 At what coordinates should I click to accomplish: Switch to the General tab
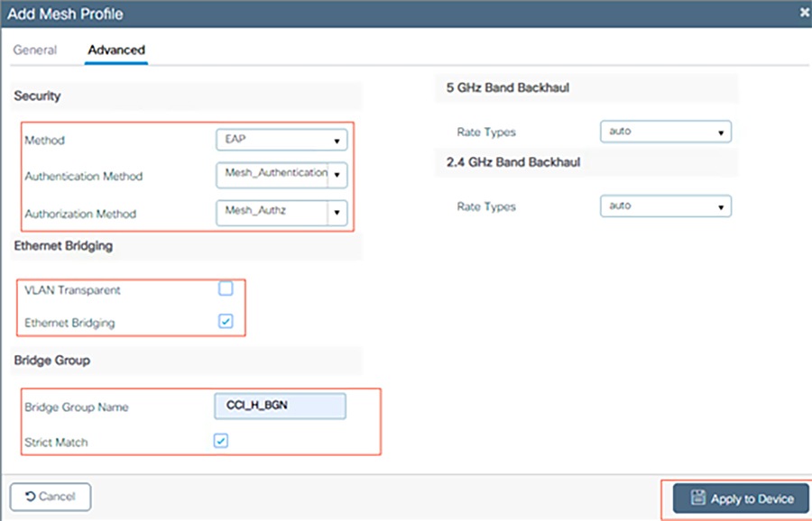coord(34,50)
